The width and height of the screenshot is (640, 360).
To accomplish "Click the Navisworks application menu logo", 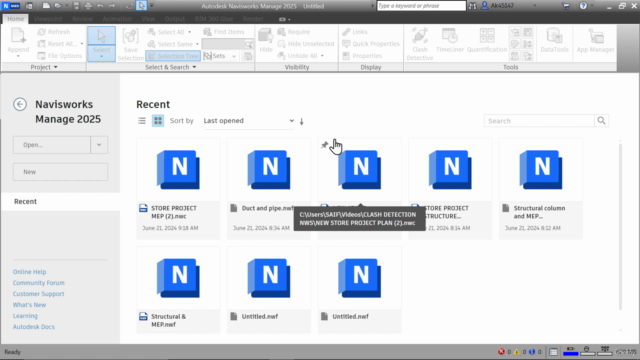I will click(x=11, y=6).
